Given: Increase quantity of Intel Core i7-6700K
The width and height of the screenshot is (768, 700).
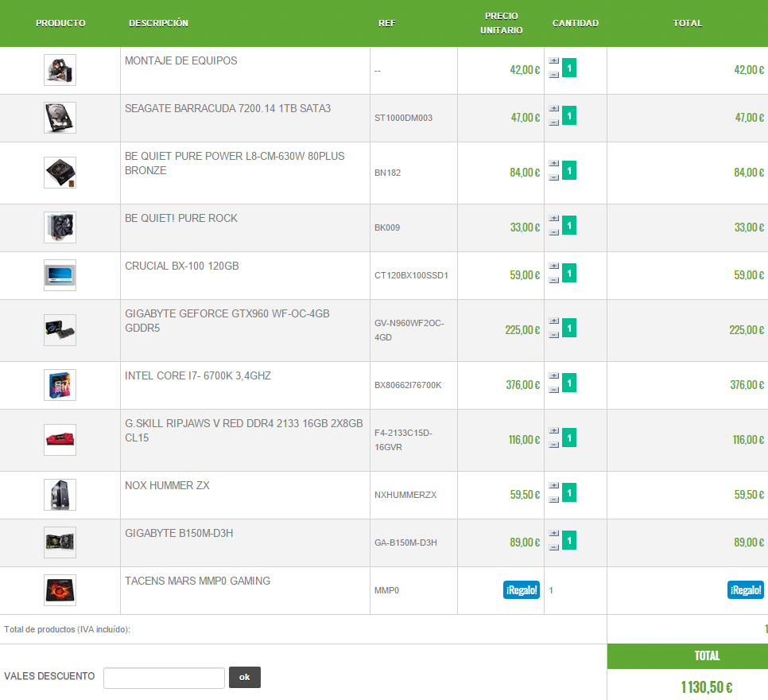Looking at the screenshot, I should pos(553,375).
